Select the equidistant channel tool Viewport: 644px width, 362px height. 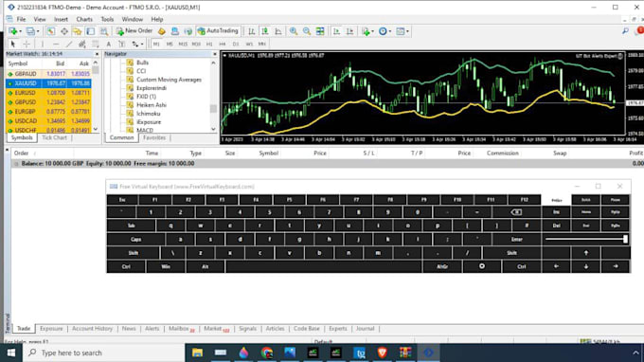coord(82,44)
